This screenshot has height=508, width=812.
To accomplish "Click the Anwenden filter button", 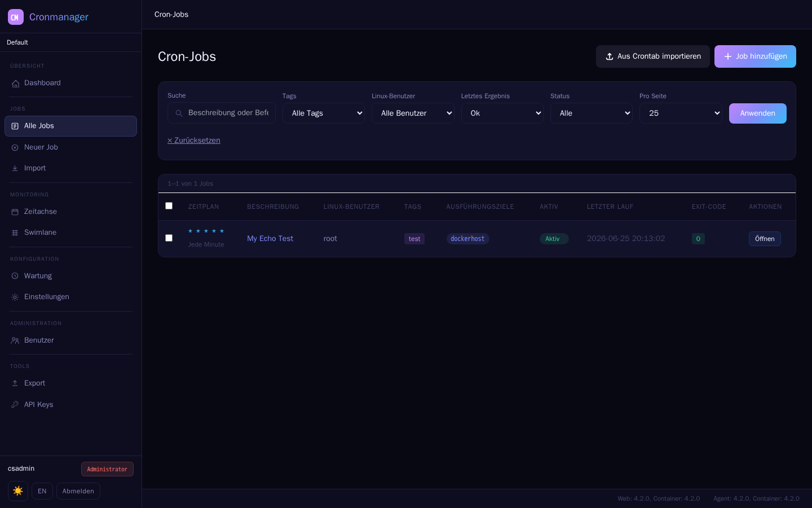I will pos(757,113).
